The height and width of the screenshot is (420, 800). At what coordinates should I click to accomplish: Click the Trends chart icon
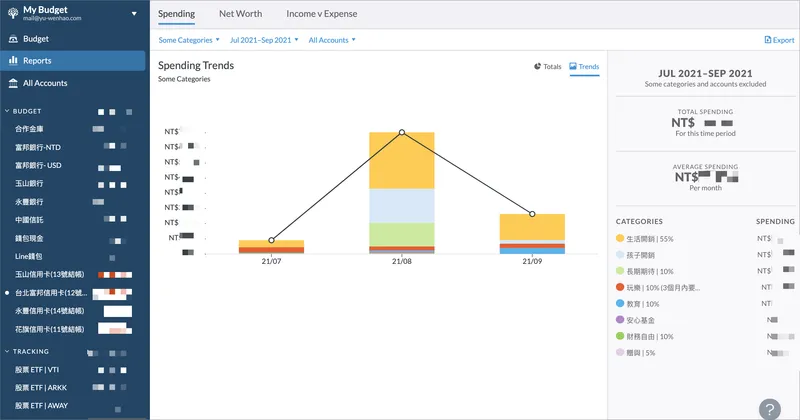tap(573, 67)
